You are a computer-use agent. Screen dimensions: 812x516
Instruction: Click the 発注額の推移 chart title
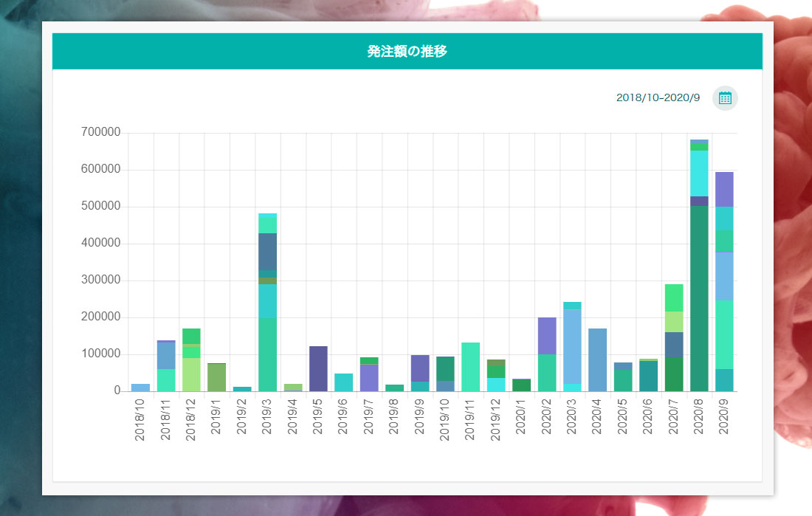(407, 51)
